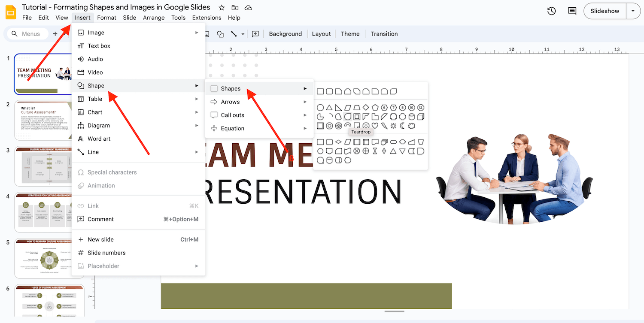This screenshot has height=323, width=644.
Task: Open the Transition panel
Action: pyautogui.click(x=384, y=33)
